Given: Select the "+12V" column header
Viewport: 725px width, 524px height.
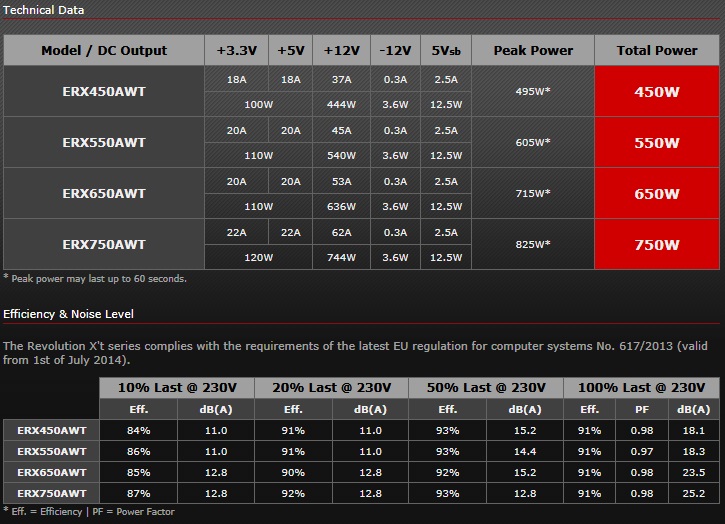Looking at the screenshot, I should (x=341, y=50).
